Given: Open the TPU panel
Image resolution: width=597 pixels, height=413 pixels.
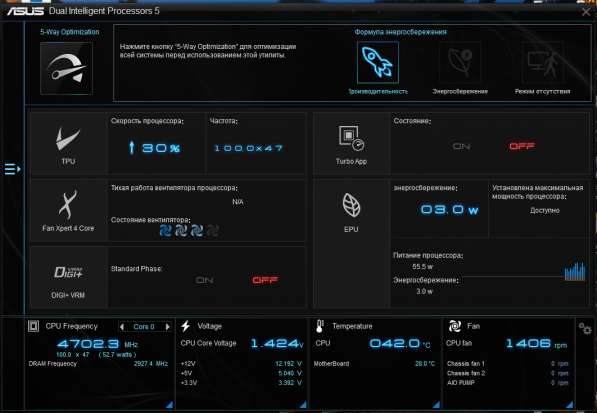Looking at the screenshot, I should (x=68, y=144).
